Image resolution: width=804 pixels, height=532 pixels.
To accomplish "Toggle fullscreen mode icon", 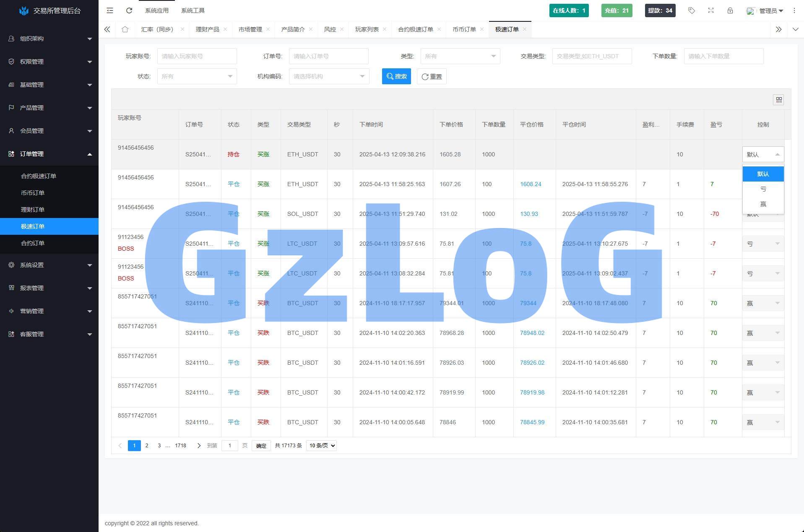I will [710, 10].
